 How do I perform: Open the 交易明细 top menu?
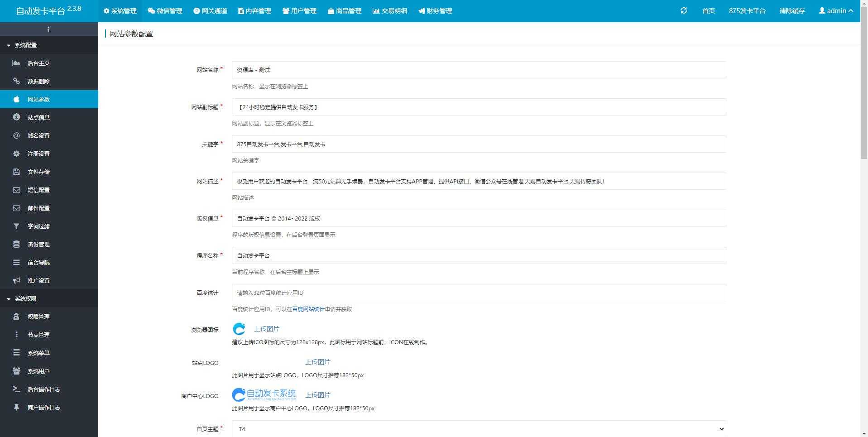click(390, 10)
